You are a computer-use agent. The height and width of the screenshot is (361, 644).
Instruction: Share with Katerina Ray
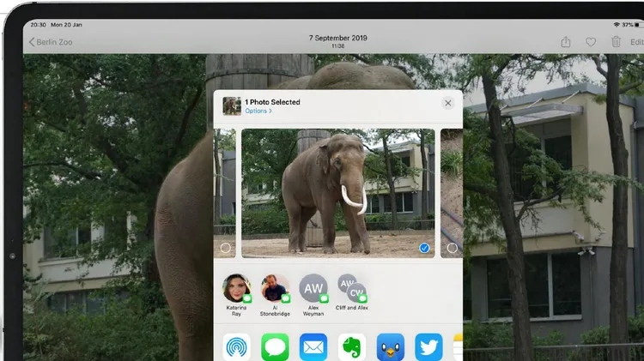(x=237, y=295)
